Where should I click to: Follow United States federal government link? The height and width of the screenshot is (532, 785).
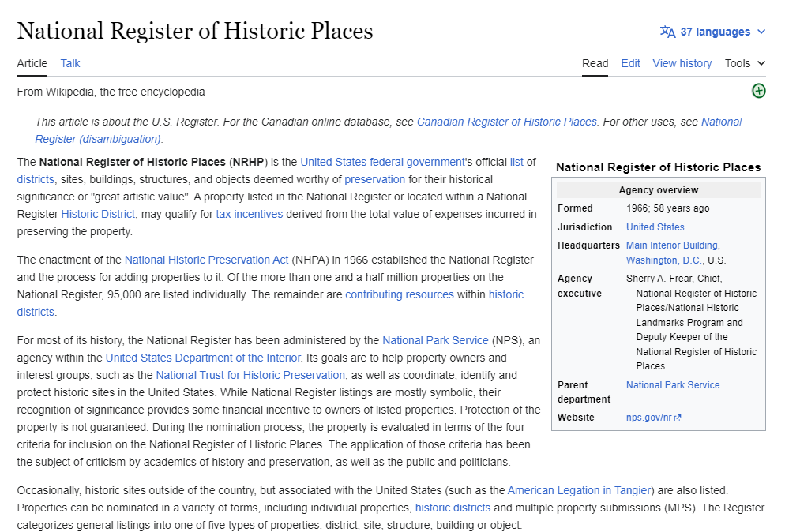pyautogui.click(x=382, y=162)
